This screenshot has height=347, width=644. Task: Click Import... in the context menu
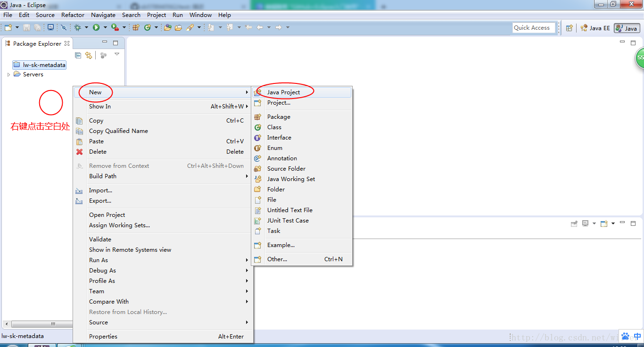click(163, 190)
